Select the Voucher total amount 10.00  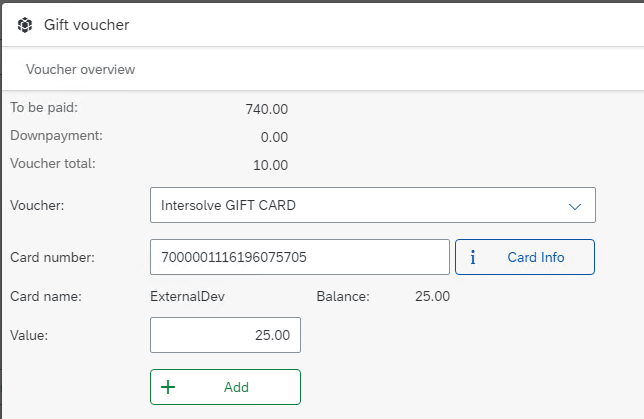point(270,165)
